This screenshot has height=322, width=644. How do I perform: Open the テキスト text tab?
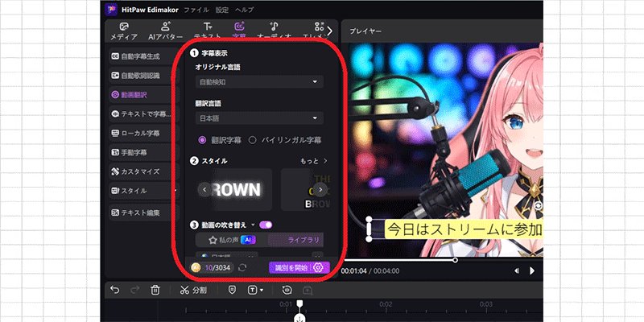coord(208,31)
